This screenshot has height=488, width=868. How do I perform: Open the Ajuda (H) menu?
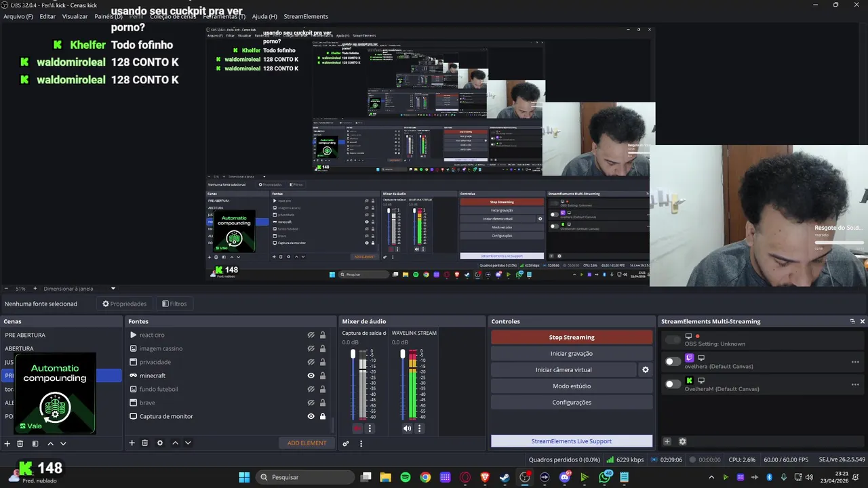(264, 16)
